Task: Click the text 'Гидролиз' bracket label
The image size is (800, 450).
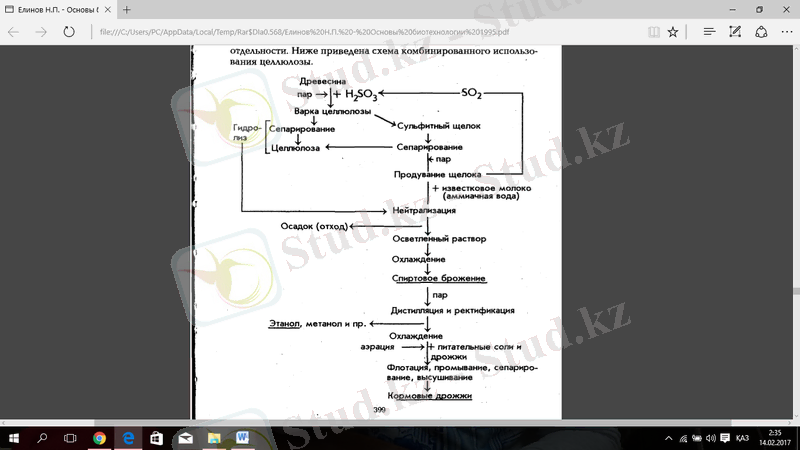Action: [247, 133]
